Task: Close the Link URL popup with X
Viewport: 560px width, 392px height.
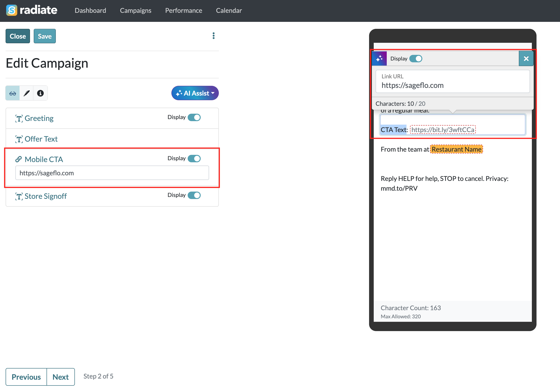Action: pos(526,59)
